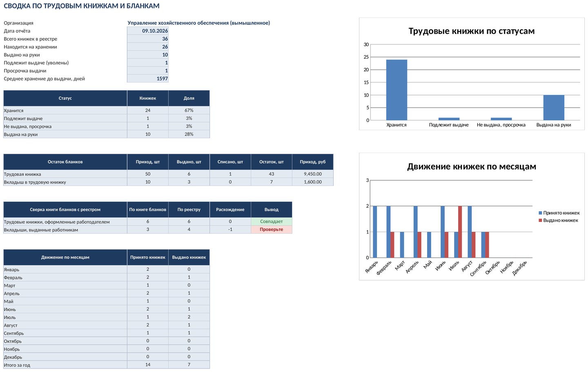588x372 pixels.
Task: Select the yearly total value 14
Action: click(x=148, y=365)
